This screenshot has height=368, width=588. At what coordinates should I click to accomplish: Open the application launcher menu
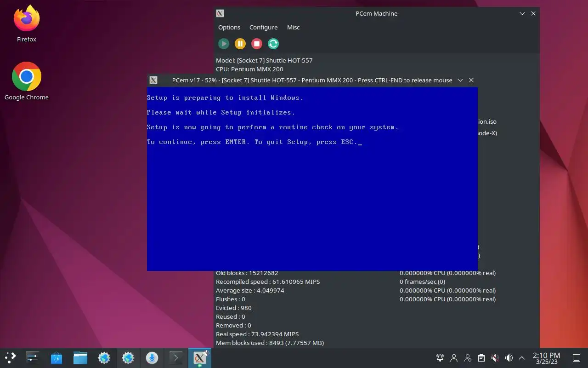coord(10,357)
